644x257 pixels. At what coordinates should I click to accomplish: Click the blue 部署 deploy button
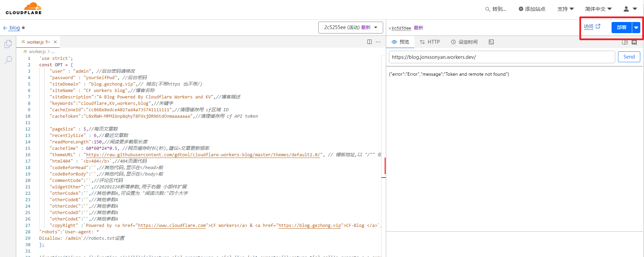(621, 27)
